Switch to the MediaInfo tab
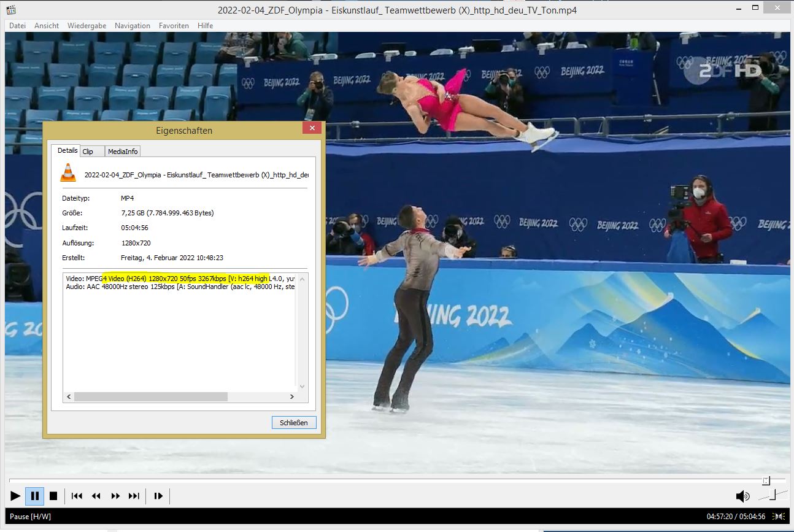794x532 pixels. 123,151
